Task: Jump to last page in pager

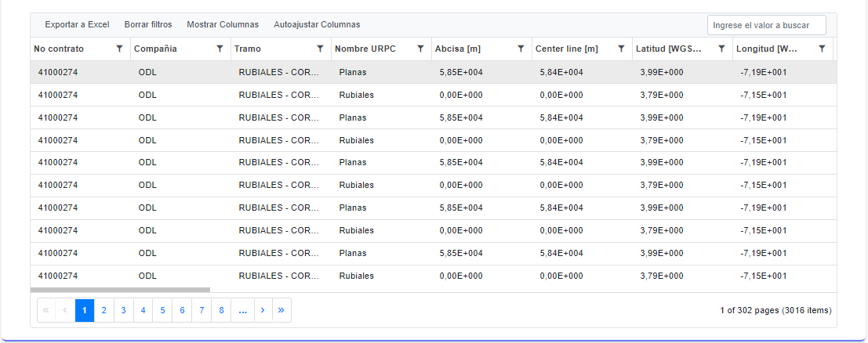Action: point(281,310)
